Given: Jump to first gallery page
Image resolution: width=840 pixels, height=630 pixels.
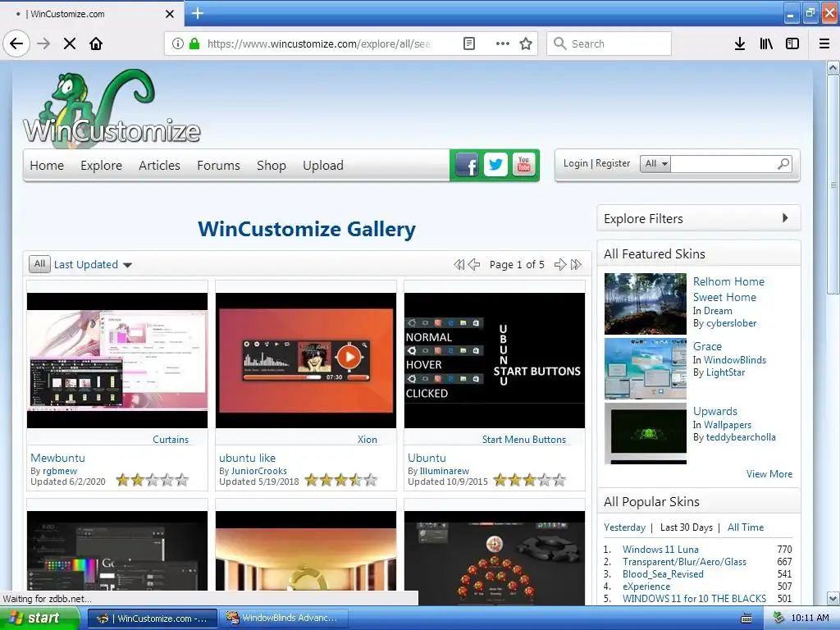Looking at the screenshot, I should coord(459,264).
